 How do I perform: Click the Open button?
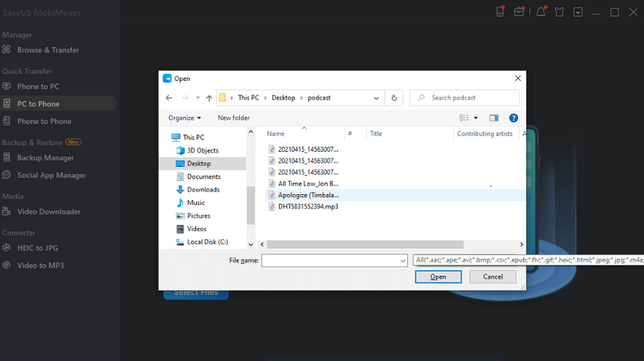point(438,276)
